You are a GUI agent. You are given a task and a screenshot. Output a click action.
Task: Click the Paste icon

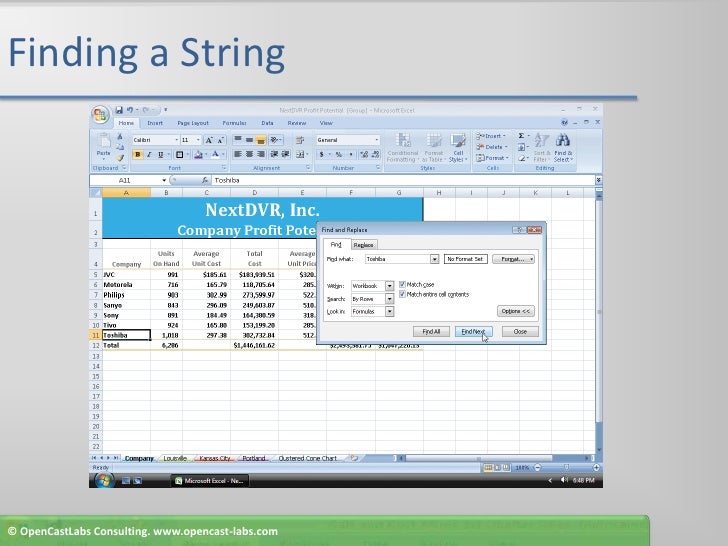click(x=104, y=140)
